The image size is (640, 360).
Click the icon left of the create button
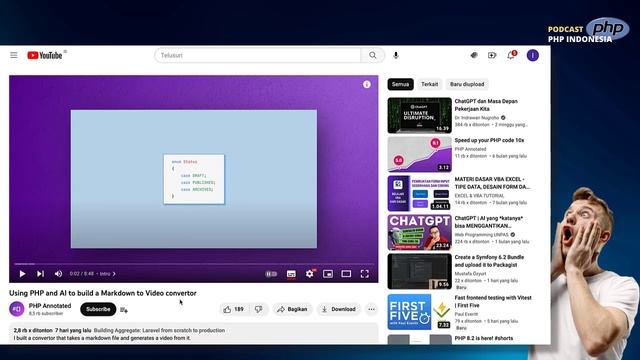[473, 55]
